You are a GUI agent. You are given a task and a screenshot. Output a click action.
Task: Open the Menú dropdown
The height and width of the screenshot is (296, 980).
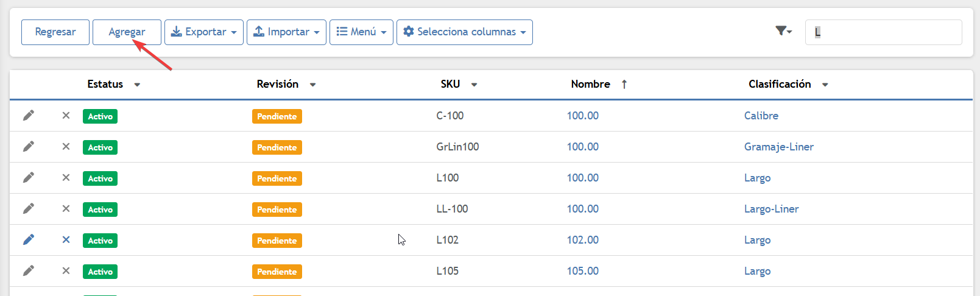click(361, 32)
